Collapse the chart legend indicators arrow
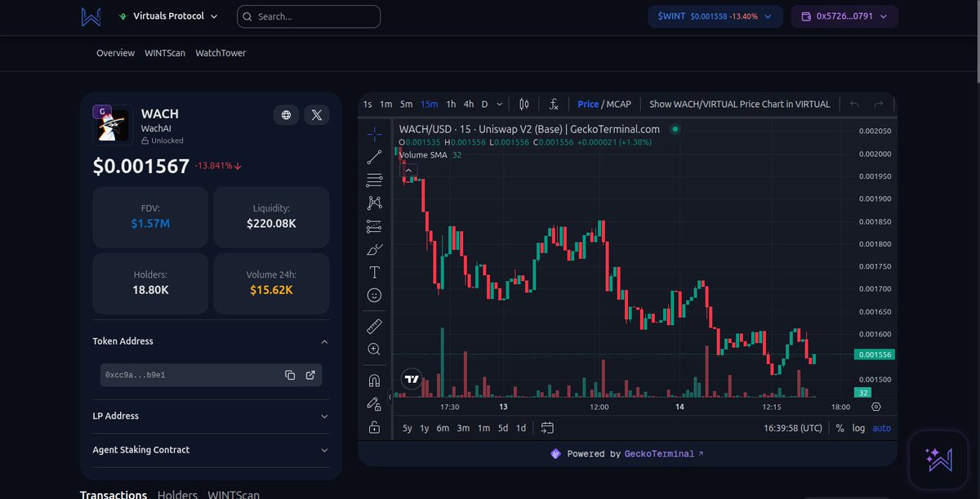 pyautogui.click(x=408, y=171)
